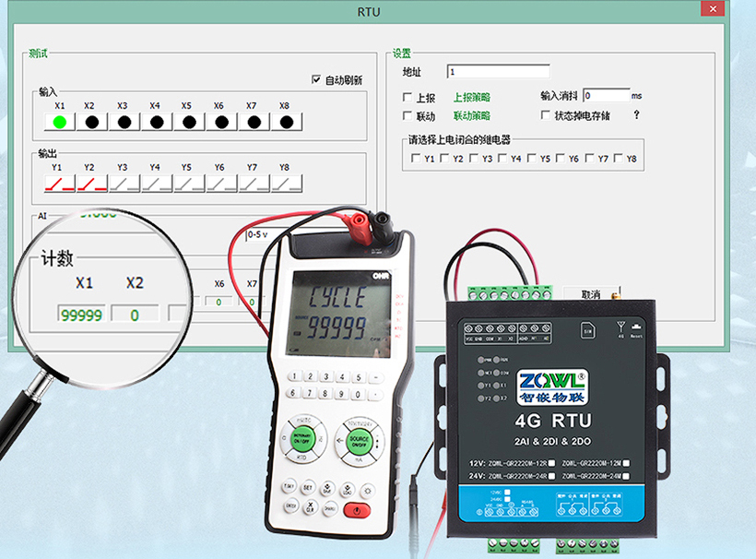Viewport: 756px width, 559px height.
Task: Click the X8 input status indicator
Action: point(285,121)
